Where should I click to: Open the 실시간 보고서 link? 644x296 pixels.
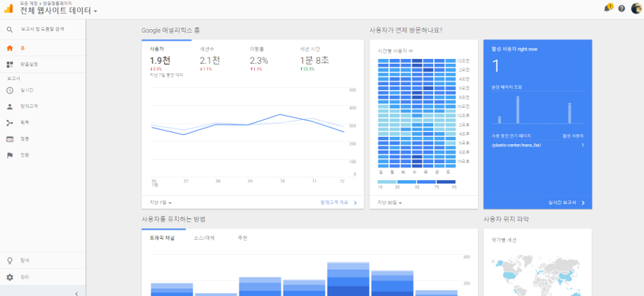pos(562,202)
